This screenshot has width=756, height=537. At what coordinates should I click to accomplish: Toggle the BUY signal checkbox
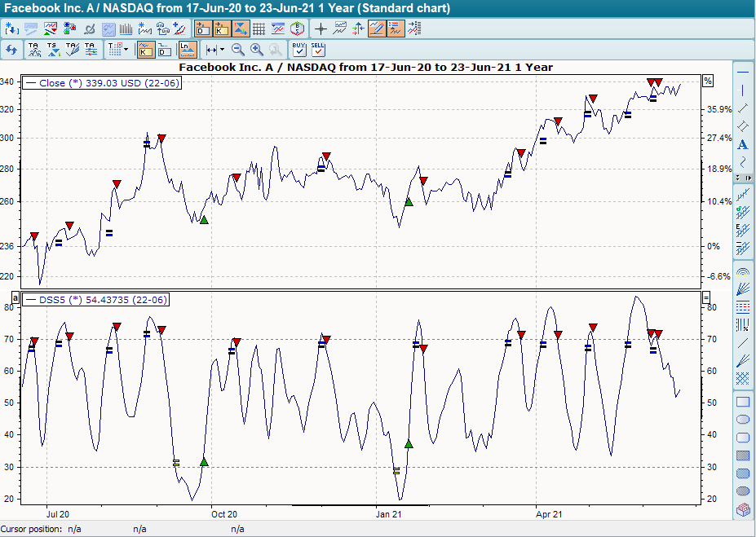[298, 51]
